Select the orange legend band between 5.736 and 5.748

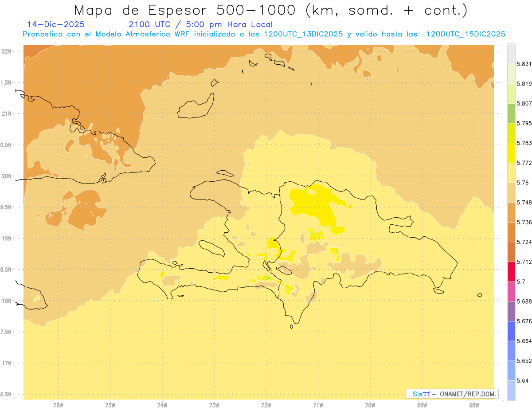pos(511,212)
